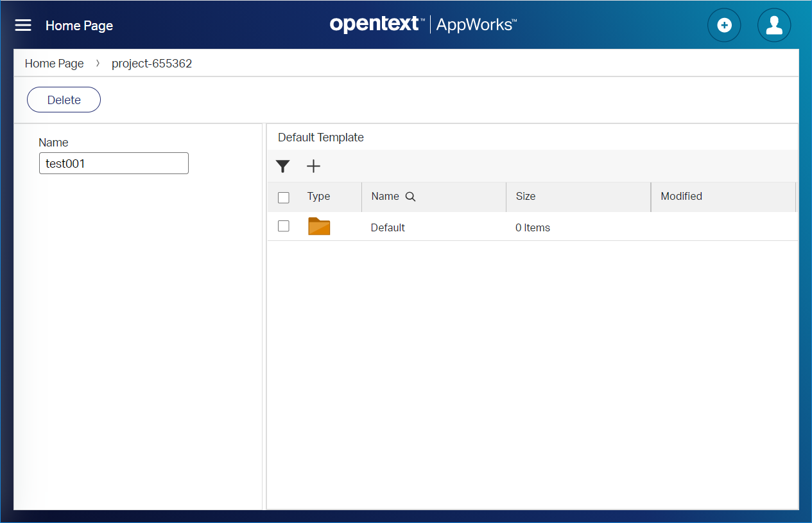The width and height of the screenshot is (812, 523).
Task: Open the hamburger navigation menu
Action: (x=23, y=25)
